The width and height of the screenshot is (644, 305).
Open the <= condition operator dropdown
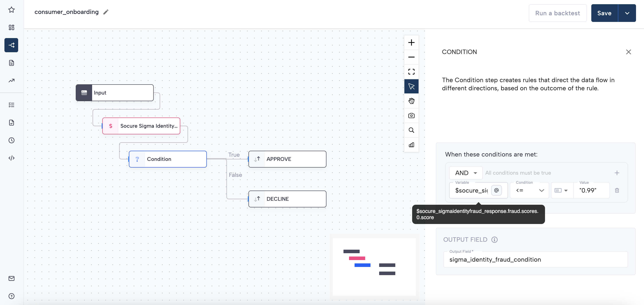click(x=529, y=190)
